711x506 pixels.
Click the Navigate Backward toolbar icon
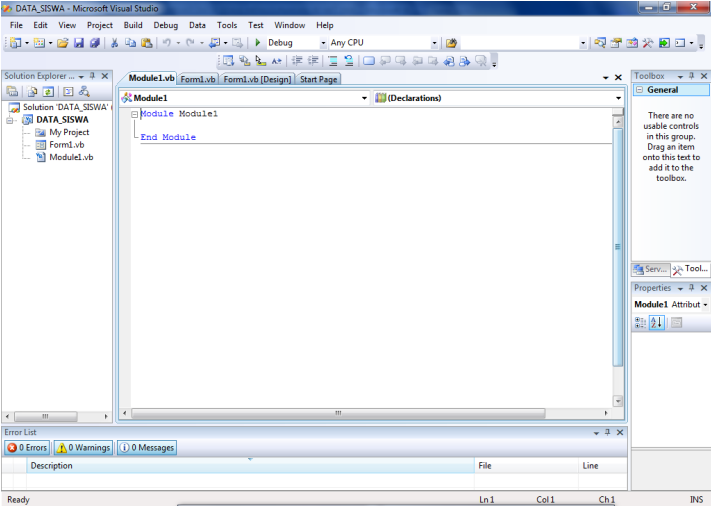pos(214,43)
